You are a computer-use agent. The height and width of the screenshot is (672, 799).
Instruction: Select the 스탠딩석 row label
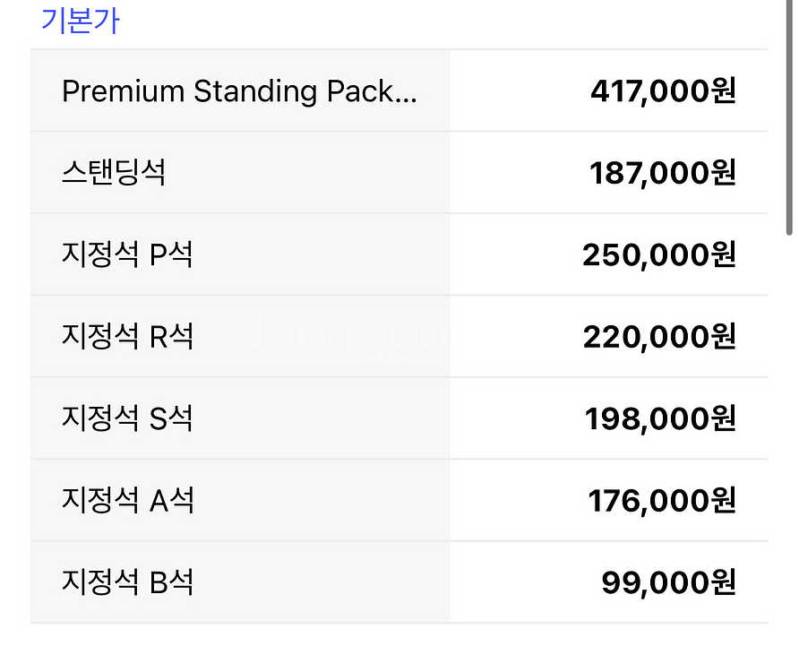pos(113,172)
